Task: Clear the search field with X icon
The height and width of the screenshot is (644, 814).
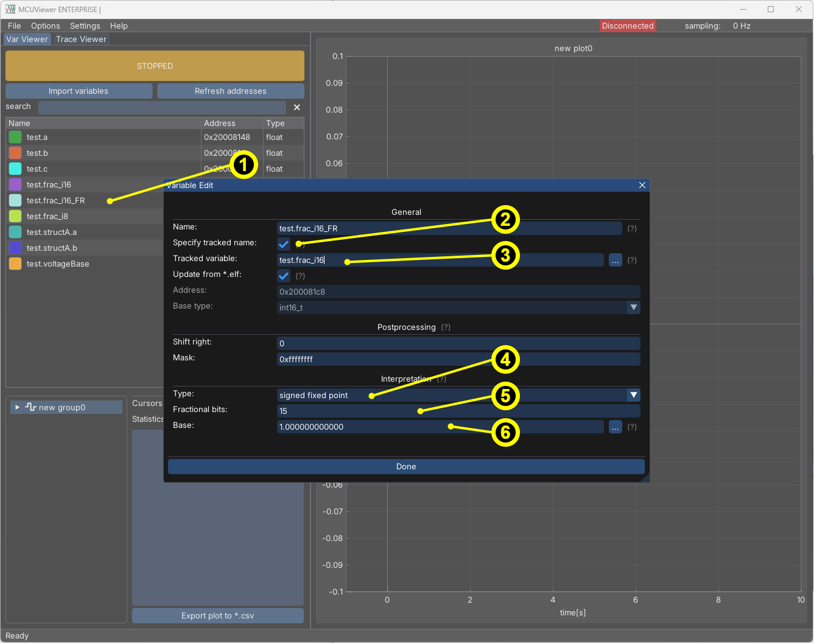Action: [x=297, y=108]
